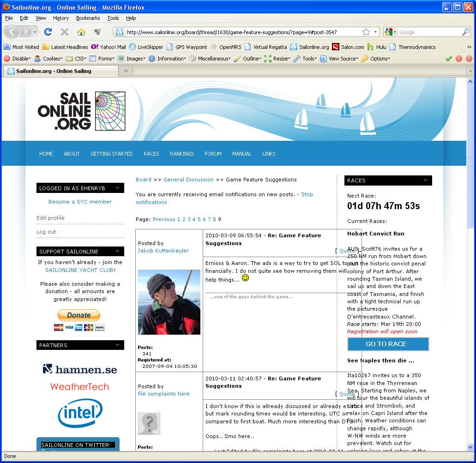Click the hamnen.se partner logo

point(79,369)
